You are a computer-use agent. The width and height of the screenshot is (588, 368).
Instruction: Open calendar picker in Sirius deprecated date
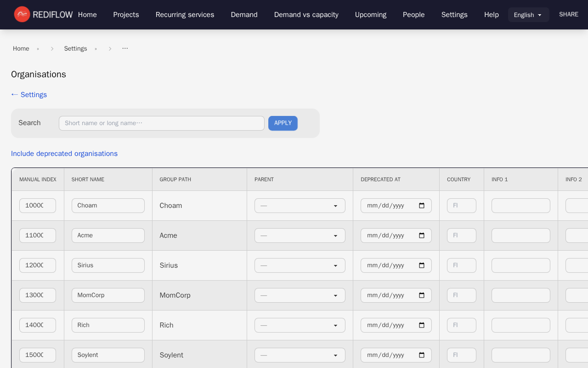tap(422, 265)
